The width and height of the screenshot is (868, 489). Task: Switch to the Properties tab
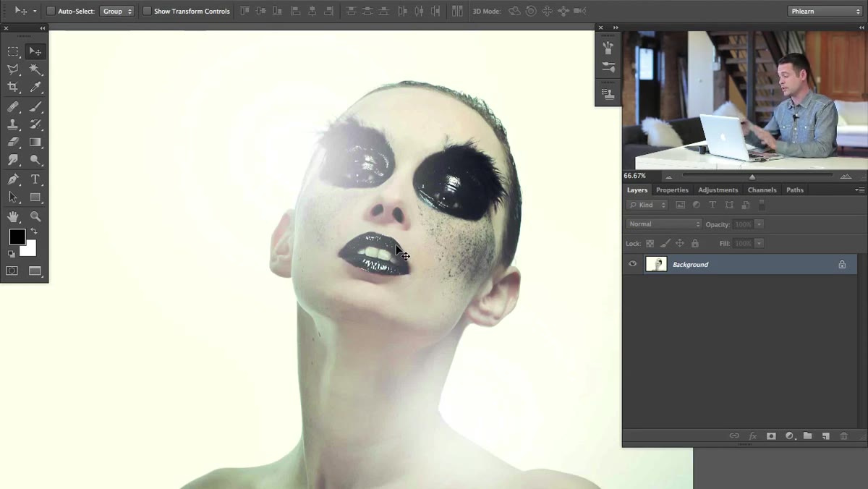pyautogui.click(x=672, y=190)
